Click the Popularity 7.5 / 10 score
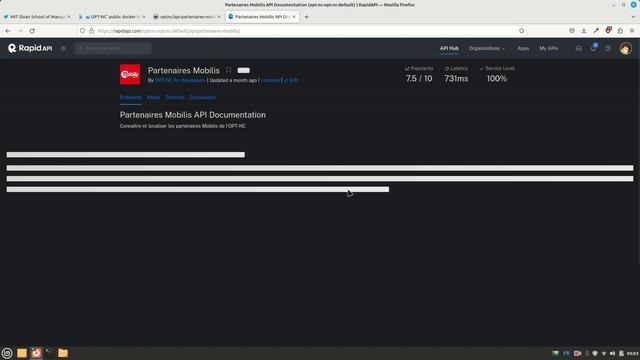The height and width of the screenshot is (360, 640). click(x=419, y=78)
